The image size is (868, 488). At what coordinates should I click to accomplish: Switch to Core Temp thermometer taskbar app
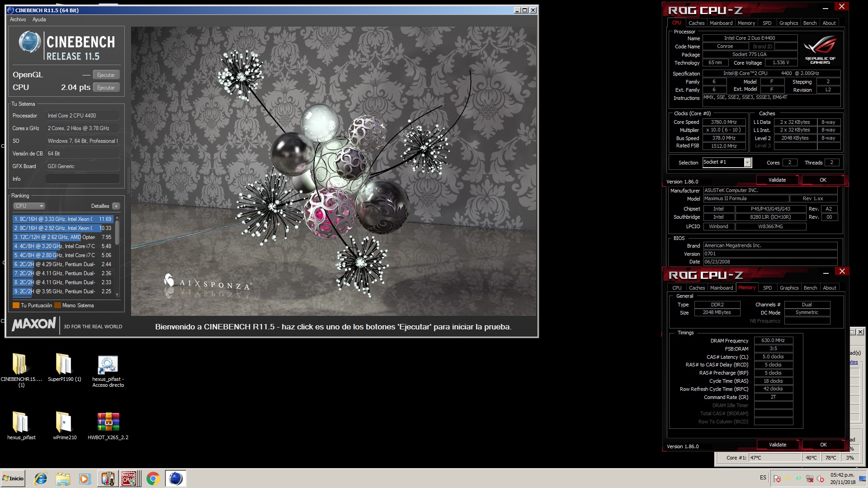click(107, 479)
